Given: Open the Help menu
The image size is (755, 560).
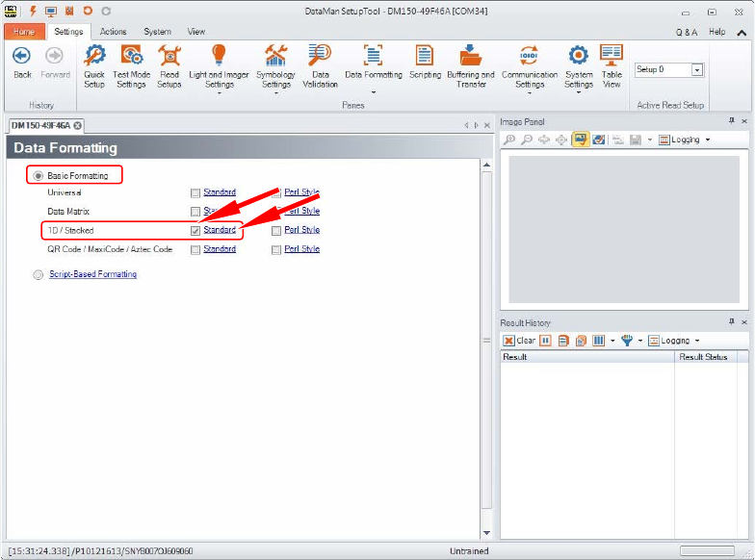Looking at the screenshot, I should pos(716,32).
